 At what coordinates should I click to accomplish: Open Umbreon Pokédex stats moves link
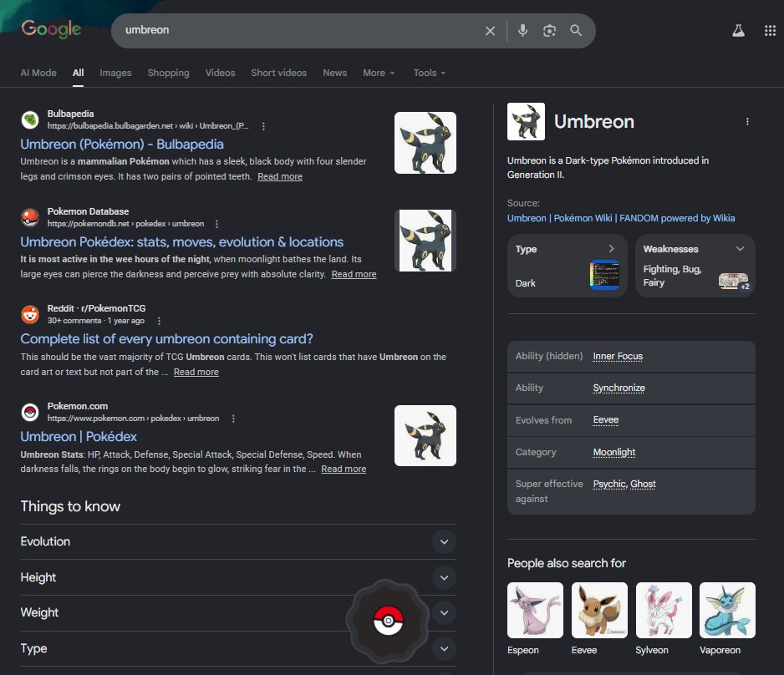[x=182, y=242]
